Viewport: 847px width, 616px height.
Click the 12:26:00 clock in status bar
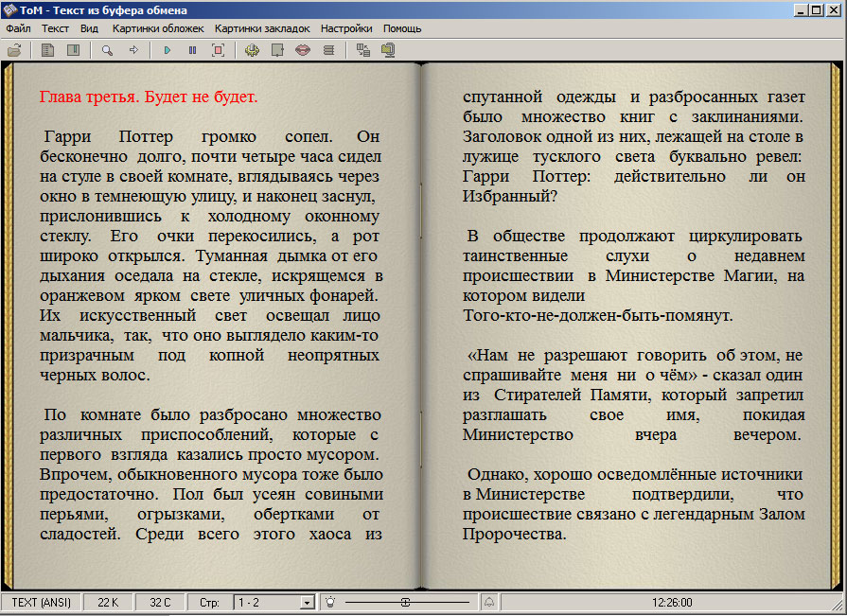click(x=672, y=603)
